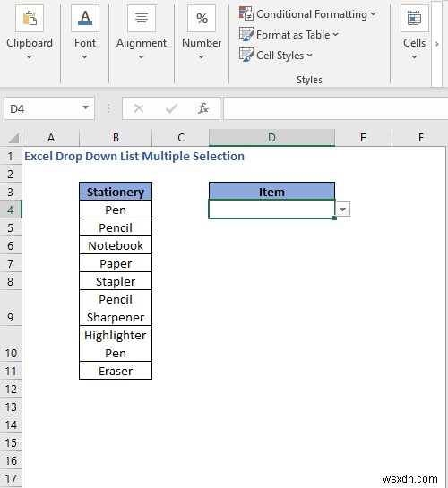Click the Select All corner triangle
The height and width of the screenshot is (488, 448).
[x=13, y=138]
